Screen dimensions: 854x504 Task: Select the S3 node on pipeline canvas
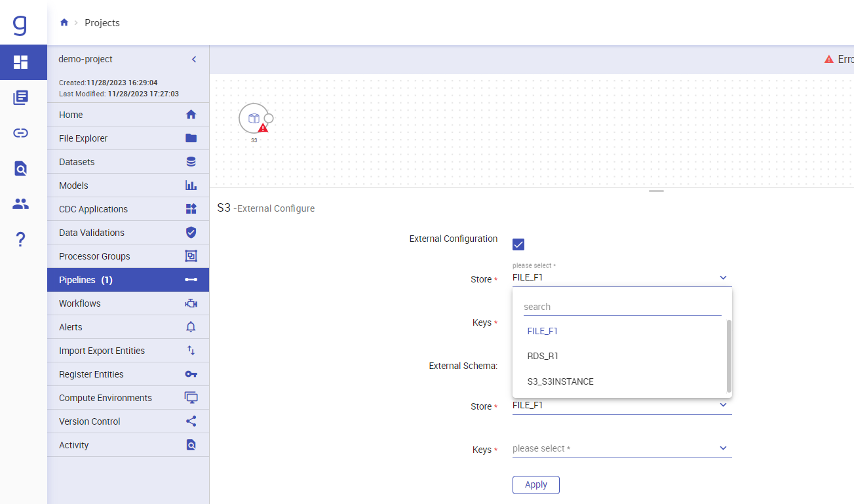coord(254,119)
